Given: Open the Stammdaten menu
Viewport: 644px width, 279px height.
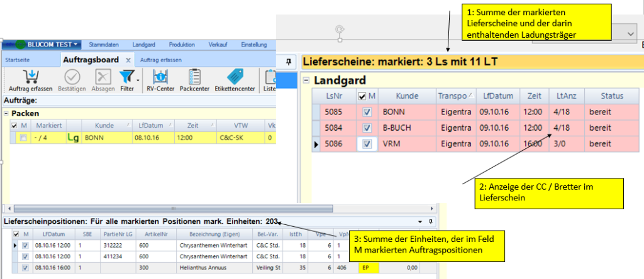Looking at the screenshot, I should [105, 45].
